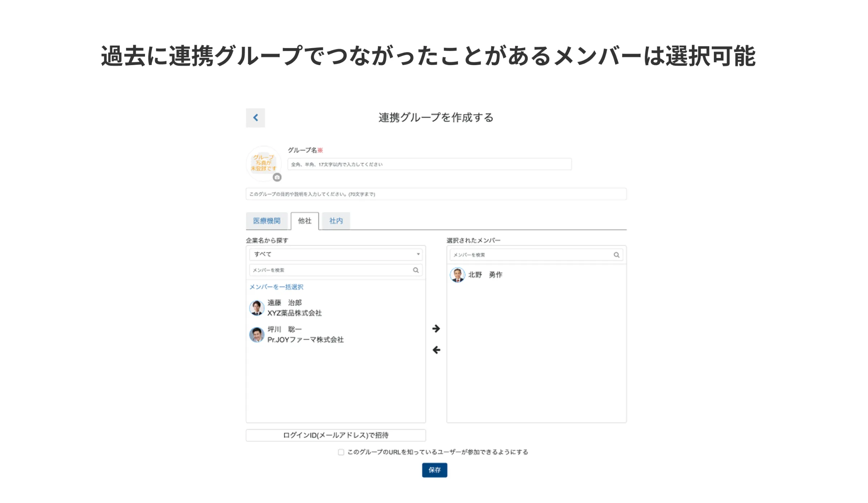Switch to the 医療機関 tab
868x503 pixels.
coord(267,221)
